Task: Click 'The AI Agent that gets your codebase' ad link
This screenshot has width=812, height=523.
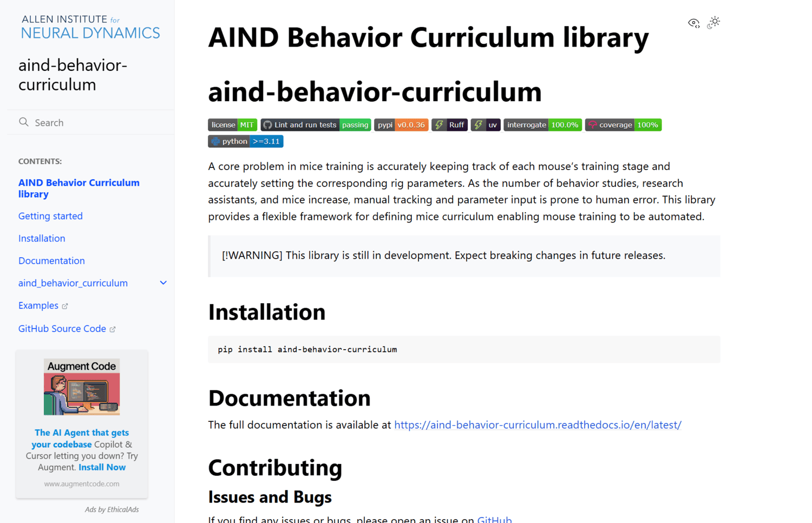Action: [80, 439]
